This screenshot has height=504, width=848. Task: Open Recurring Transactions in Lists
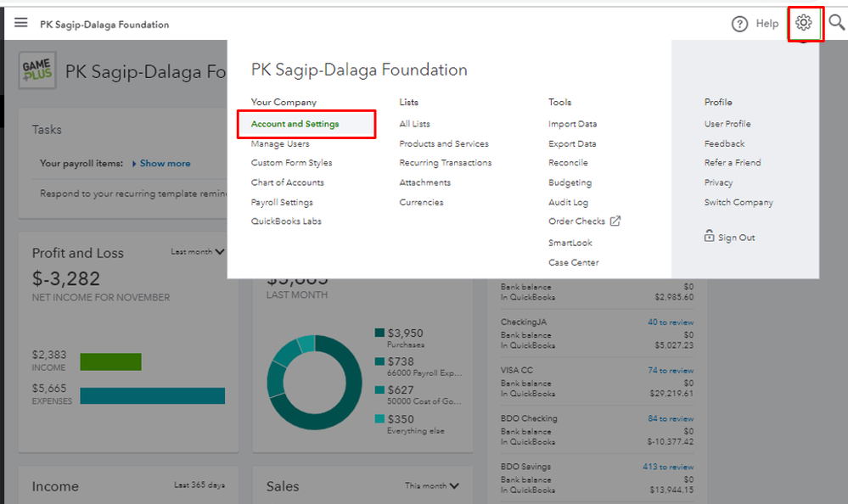tap(445, 163)
